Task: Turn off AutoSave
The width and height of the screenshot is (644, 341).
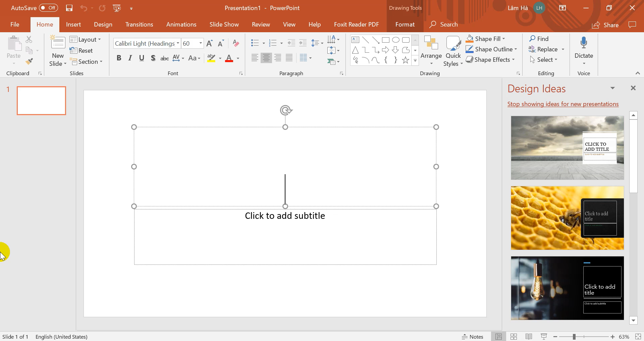Action: 48,8
